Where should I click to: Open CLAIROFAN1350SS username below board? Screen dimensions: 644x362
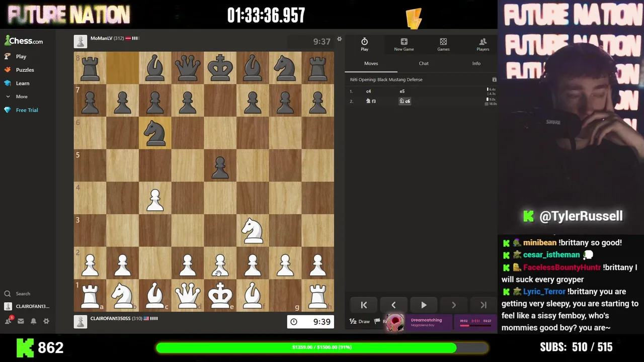(110, 318)
